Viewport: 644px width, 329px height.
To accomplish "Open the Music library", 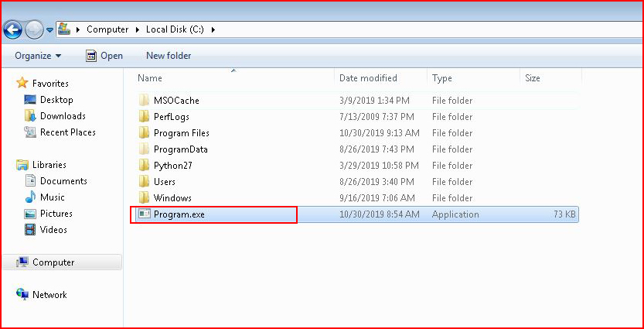I will (52, 197).
